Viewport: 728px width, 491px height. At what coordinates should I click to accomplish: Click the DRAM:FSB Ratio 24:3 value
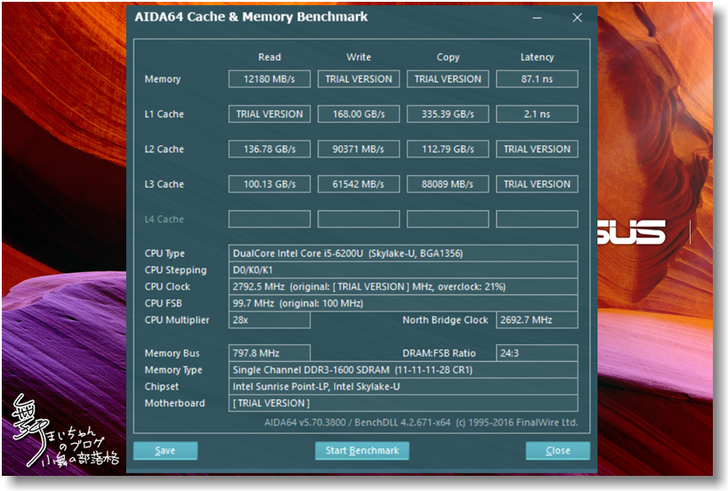[537, 353]
